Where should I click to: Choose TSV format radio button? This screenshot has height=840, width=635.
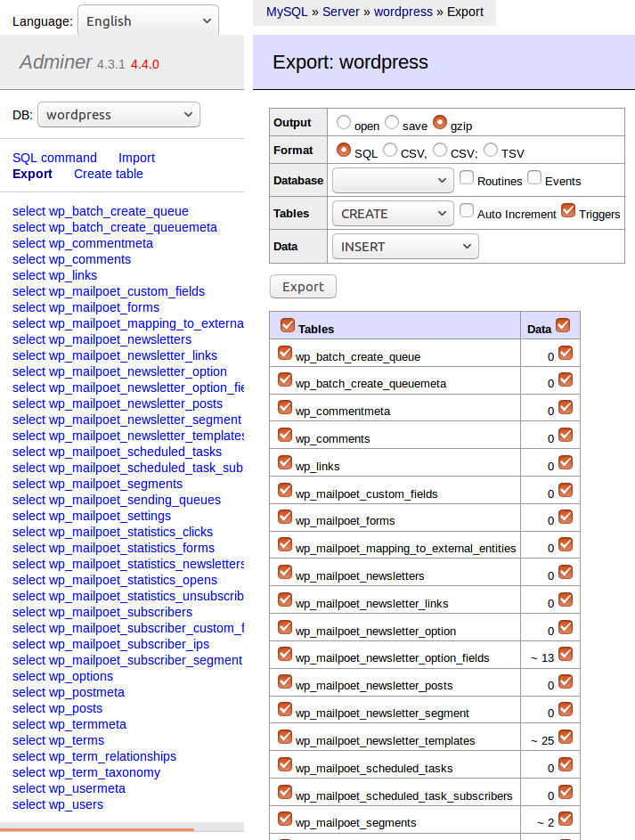pyautogui.click(x=491, y=150)
